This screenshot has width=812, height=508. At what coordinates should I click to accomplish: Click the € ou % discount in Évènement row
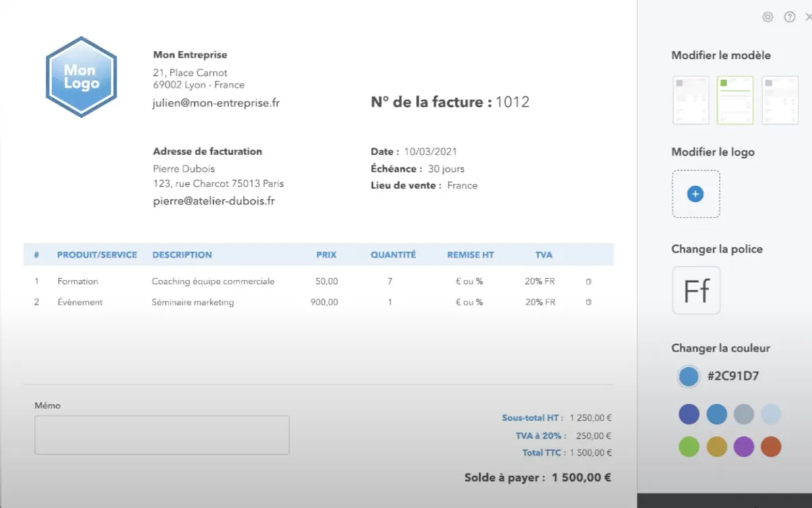(470, 302)
